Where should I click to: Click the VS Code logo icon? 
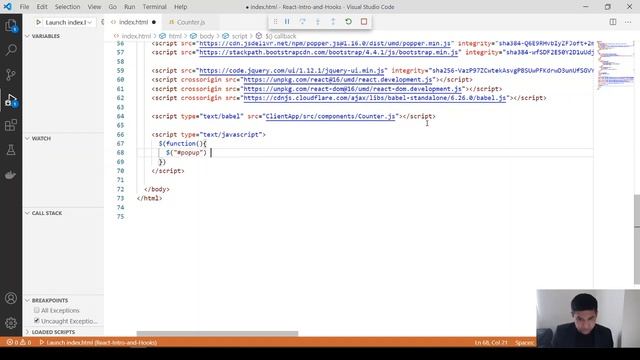point(7,7)
